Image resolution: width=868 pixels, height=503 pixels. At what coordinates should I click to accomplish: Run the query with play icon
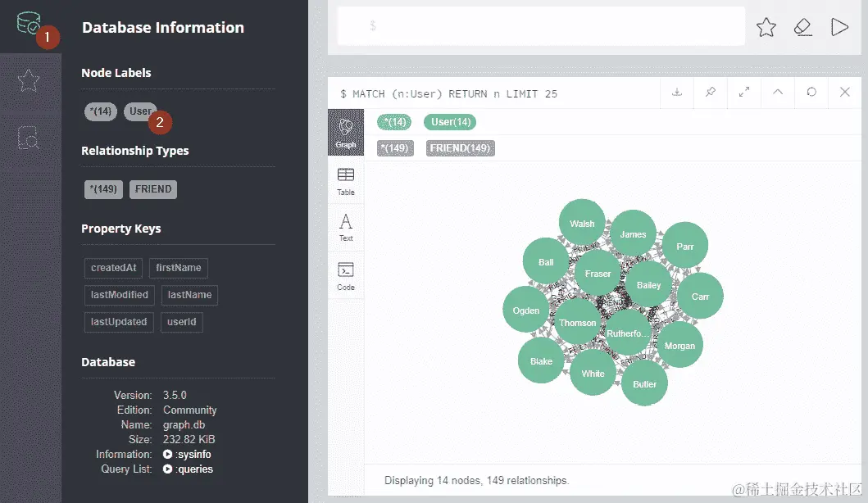(839, 26)
